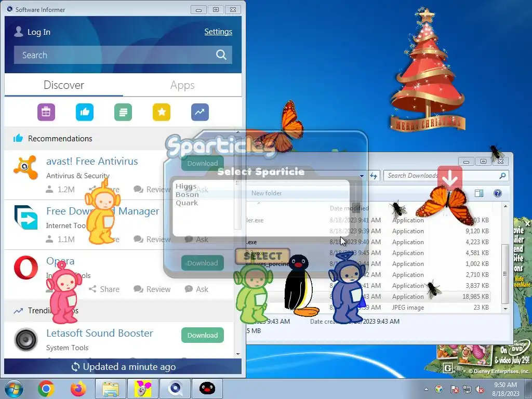Switch to the Apps tab
This screenshot has width=532, height=399.
pos(182,85)
